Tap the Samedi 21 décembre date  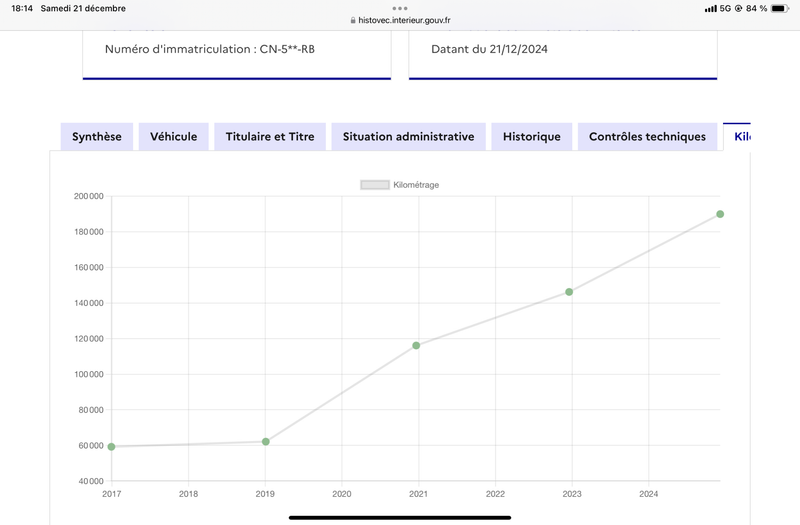click(x=83, y=8)
